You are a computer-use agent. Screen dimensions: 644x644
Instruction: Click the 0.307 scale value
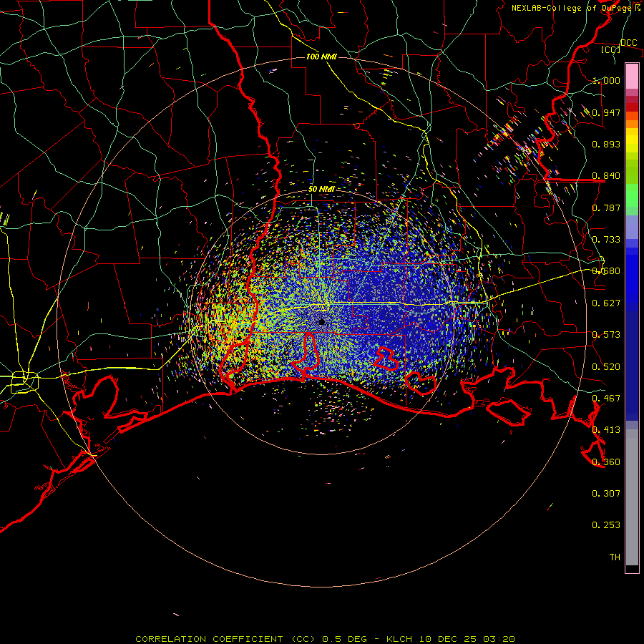[606, 494]
